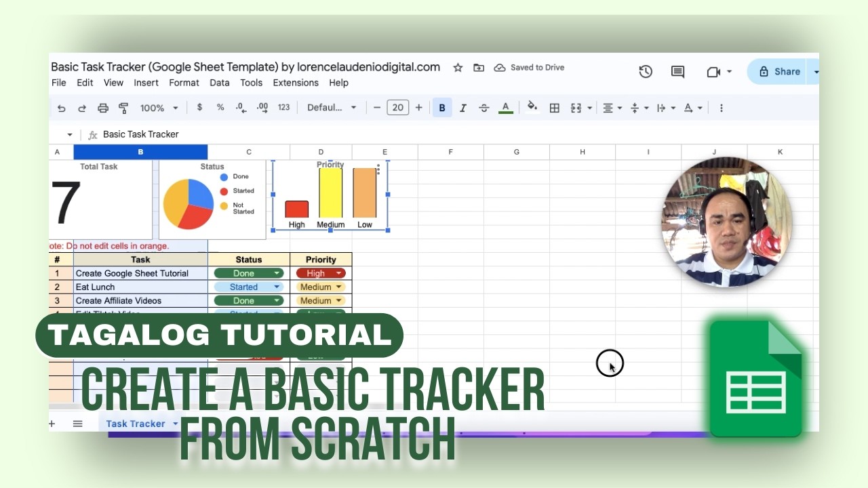Click the font size box showing 20
Viewport: 868px width, 488px height.
398,107
